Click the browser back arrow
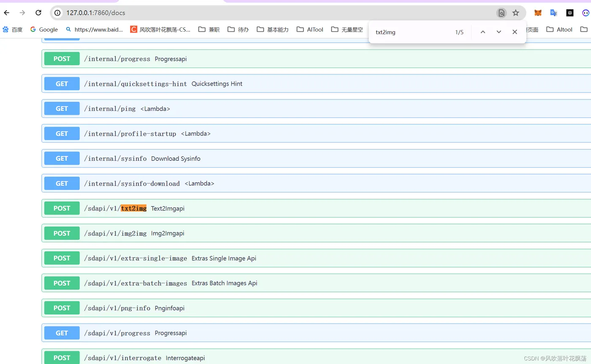Screen dimensions: 591x364 tap(6, 13)
